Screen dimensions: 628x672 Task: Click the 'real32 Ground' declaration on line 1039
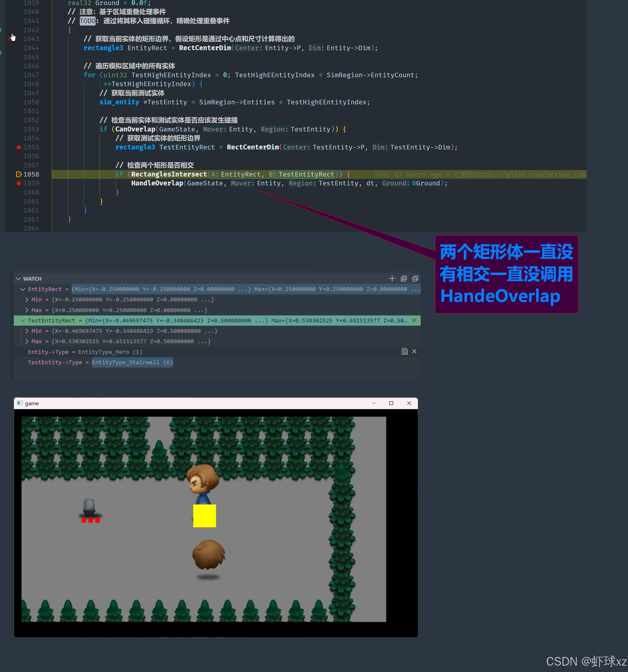(x=93, y=3)
